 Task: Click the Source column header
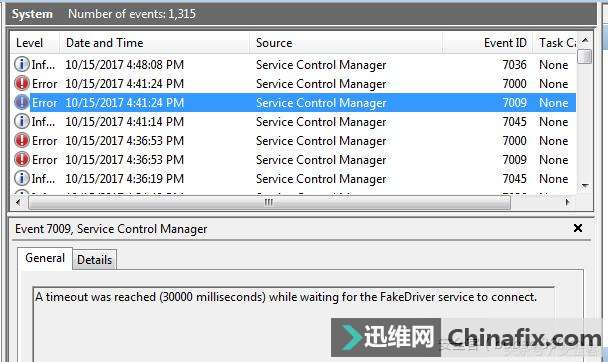346,43
